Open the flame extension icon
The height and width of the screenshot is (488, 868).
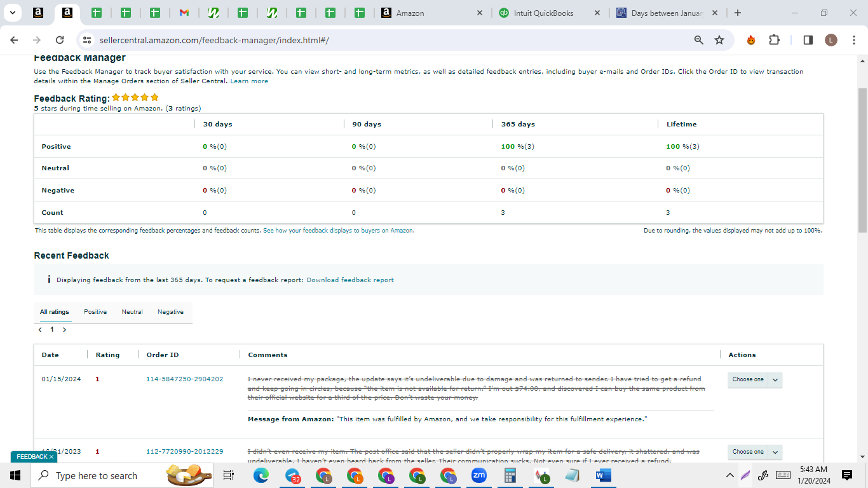click(x=751, y=40)
